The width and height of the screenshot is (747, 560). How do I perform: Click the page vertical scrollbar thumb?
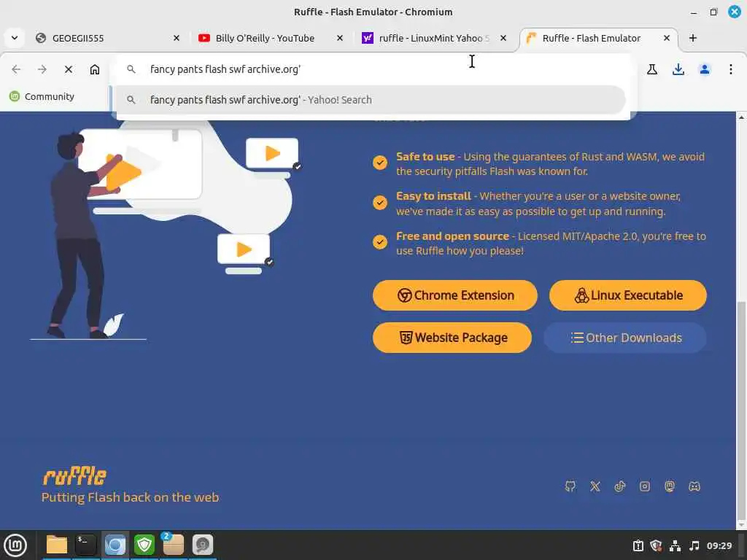pyautogui.click(x=741, y=410)
